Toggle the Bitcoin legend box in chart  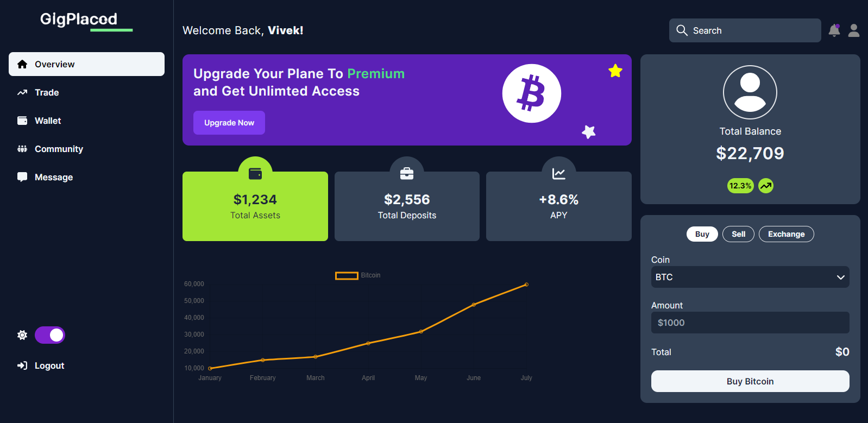pyautogui.click(x=347, y=275)
